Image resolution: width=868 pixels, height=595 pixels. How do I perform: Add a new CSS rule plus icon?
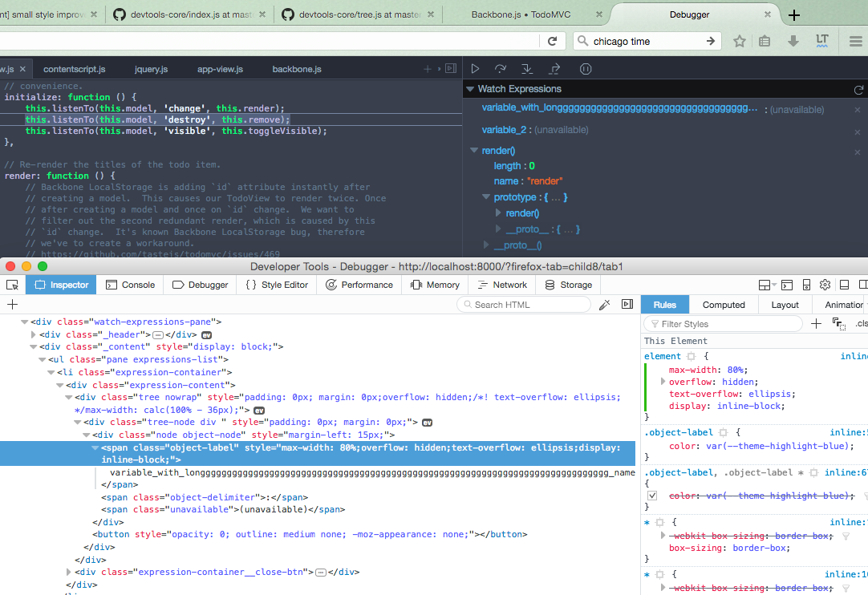[816, 324]
